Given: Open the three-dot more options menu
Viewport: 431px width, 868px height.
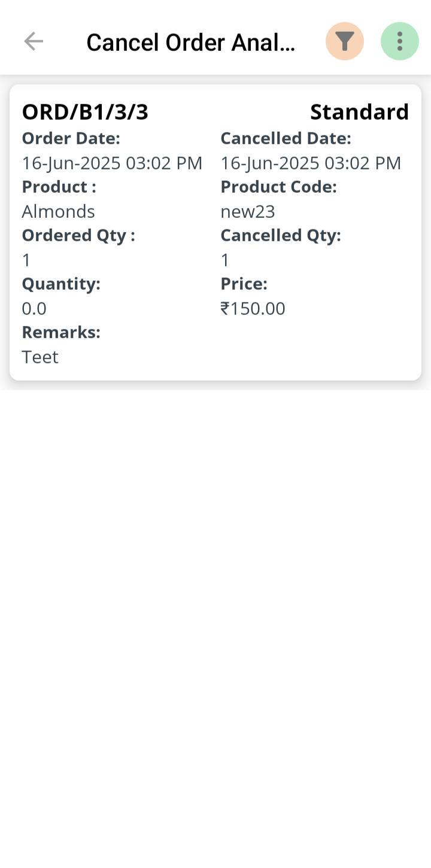Looking at the screenshot, I should [x=399, y=41].
